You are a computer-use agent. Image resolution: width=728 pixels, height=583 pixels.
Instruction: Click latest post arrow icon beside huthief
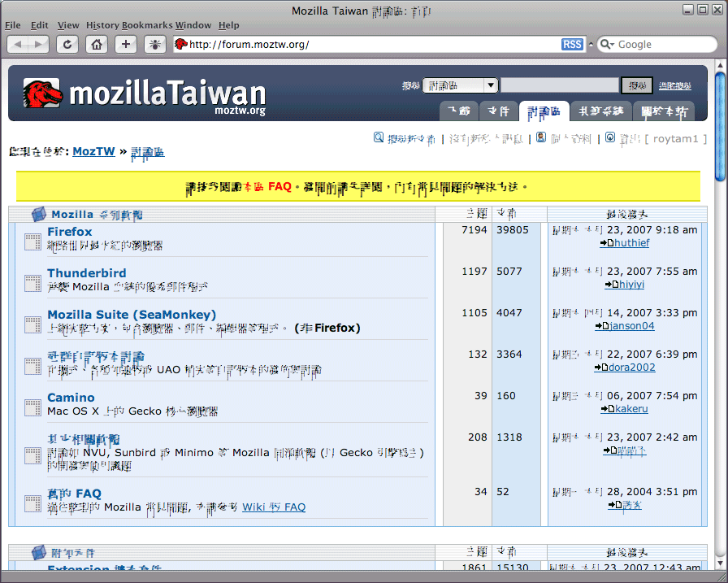tap(605, 243)
